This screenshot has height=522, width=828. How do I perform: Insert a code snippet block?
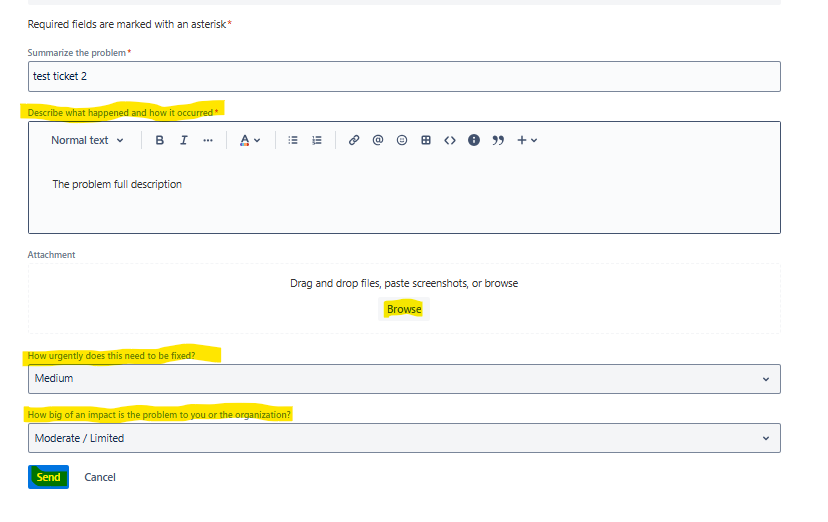point(450,141)
